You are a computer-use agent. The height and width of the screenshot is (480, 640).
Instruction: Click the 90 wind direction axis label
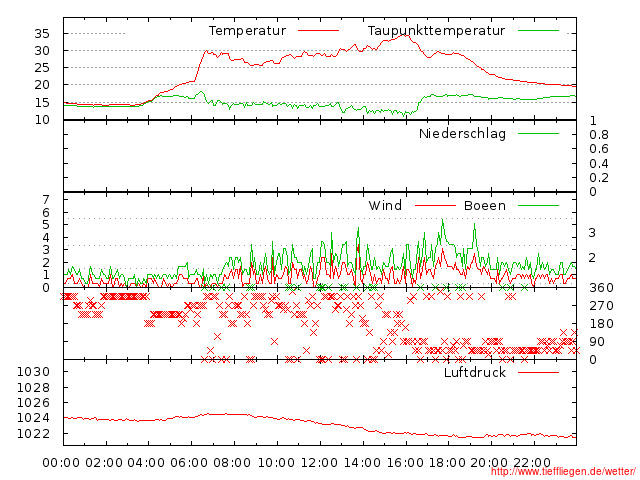click(597, 342)
